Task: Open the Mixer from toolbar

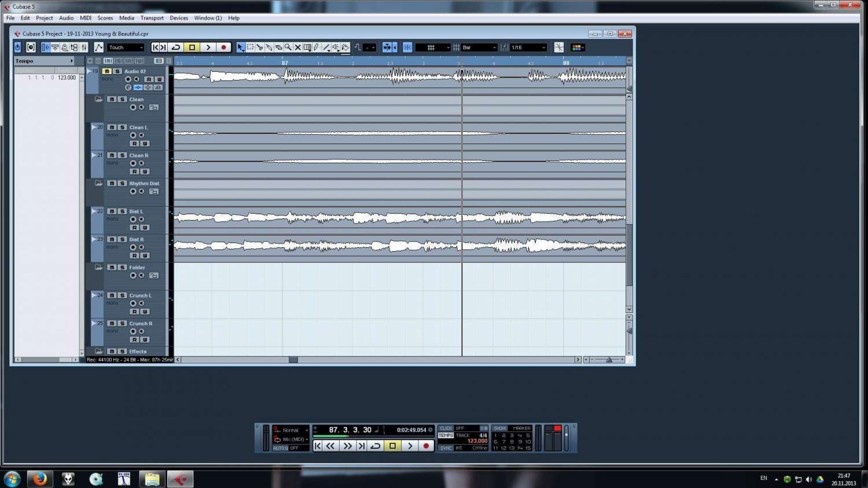Action: coord(84,47)
